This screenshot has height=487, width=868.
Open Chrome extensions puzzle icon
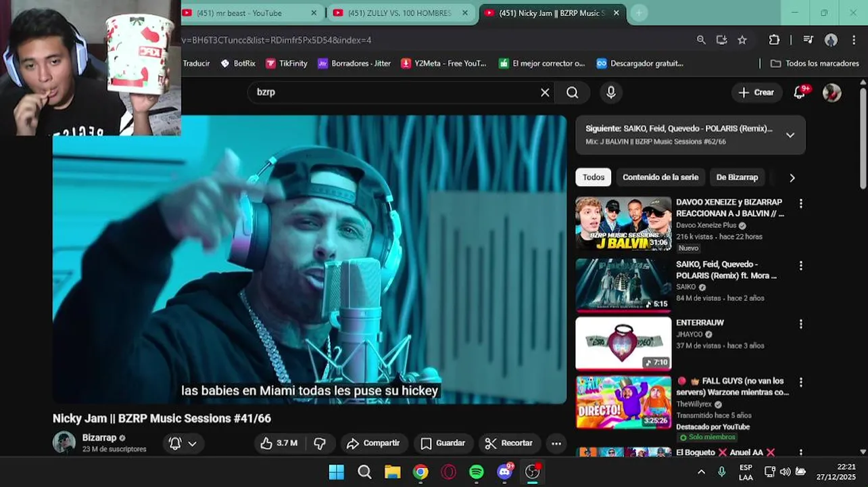[774, 40]
